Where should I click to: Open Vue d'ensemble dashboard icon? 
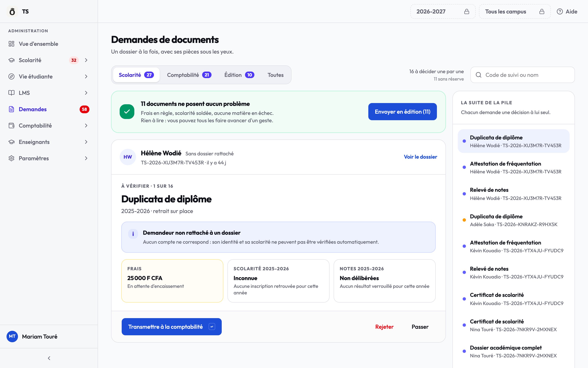pyautogui.click(x=11, y=44)
